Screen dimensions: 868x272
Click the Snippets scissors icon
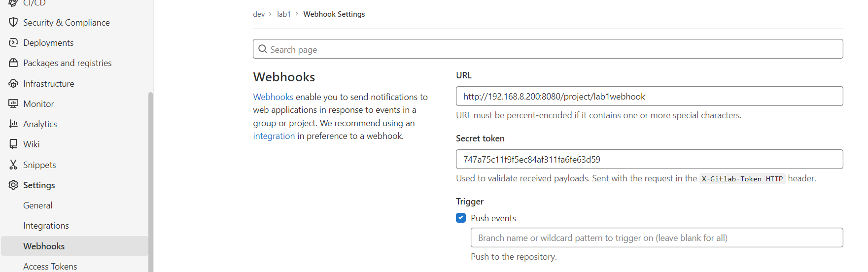(x=13, y=165)
